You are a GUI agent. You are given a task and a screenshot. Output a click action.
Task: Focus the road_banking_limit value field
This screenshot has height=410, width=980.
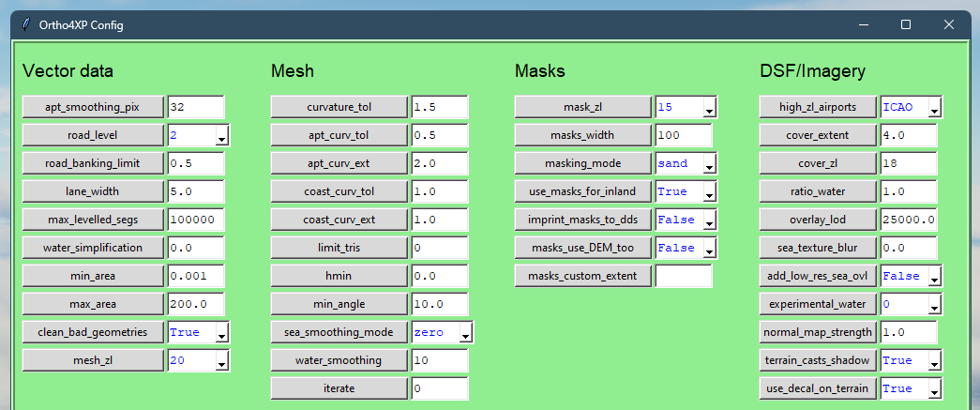196,163
